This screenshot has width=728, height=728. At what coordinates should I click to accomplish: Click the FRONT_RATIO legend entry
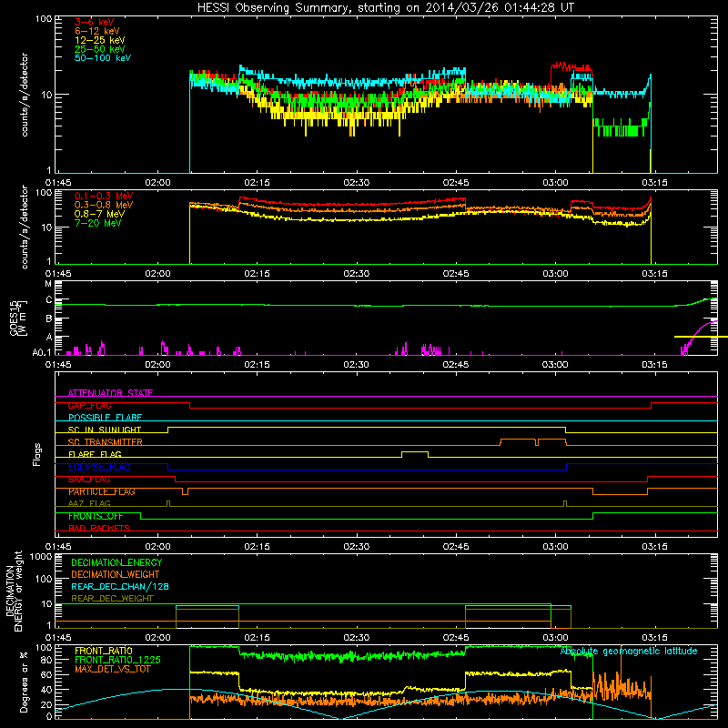click(x=104, y=651)
